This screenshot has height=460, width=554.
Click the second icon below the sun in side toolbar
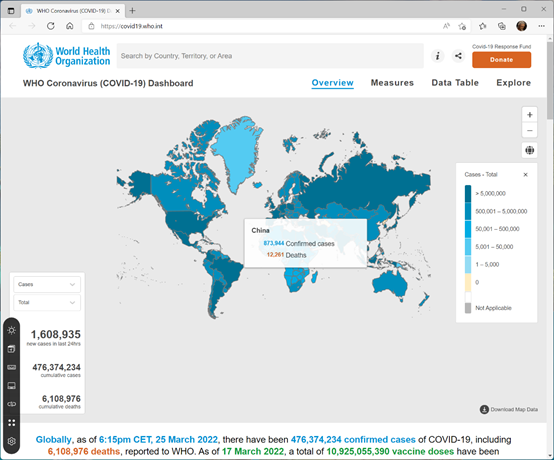click(x=12, y=349)
